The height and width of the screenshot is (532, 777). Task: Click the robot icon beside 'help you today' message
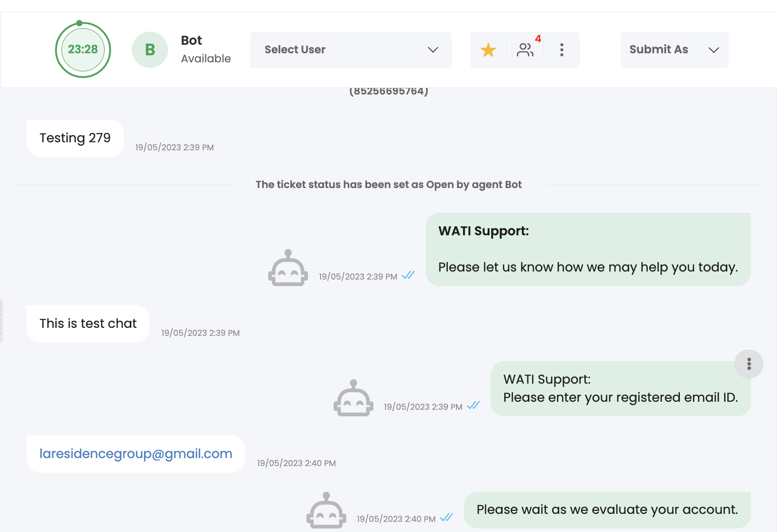288,268
